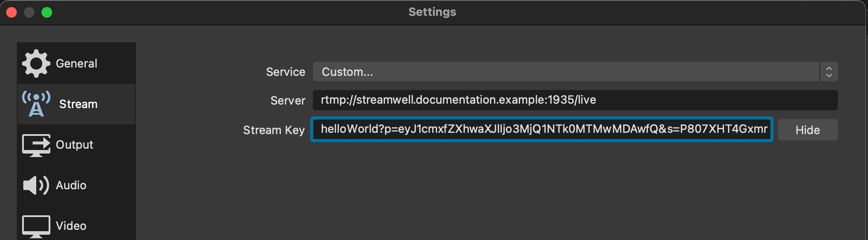868x240 pixels.
Task: Click the Service dropdown up-down arrows
Action: (x=829, y=72)
